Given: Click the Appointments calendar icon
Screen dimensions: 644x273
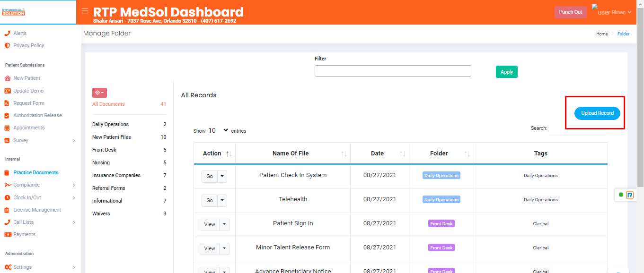Looking at the screenshot, I should pyautogui.click(x=7, y=128).
